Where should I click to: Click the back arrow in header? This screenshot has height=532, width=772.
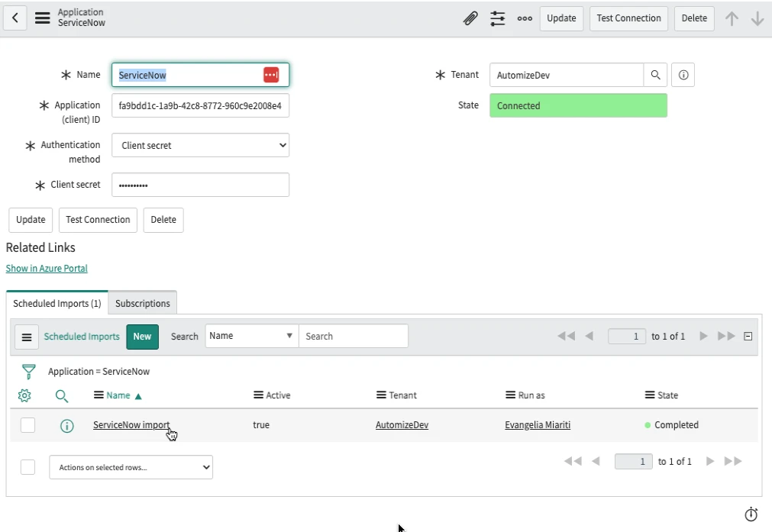[15, 18]
